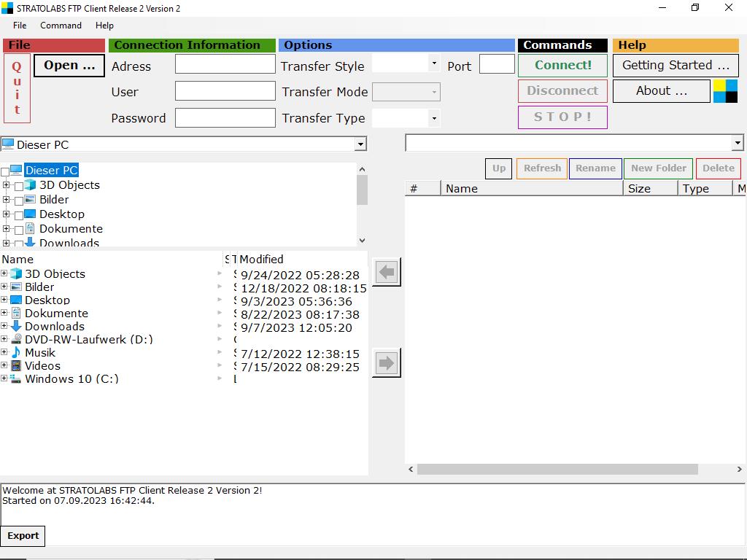This screenshot has height=560, width=747.
Task: Click the Bilder icon in file list
Action: pos(16,287)
